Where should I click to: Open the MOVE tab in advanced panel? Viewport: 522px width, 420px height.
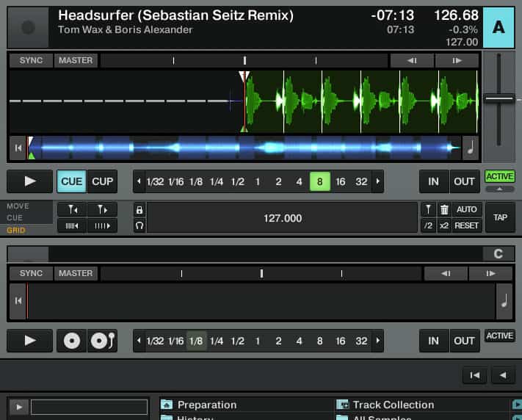tap(18, 206)
